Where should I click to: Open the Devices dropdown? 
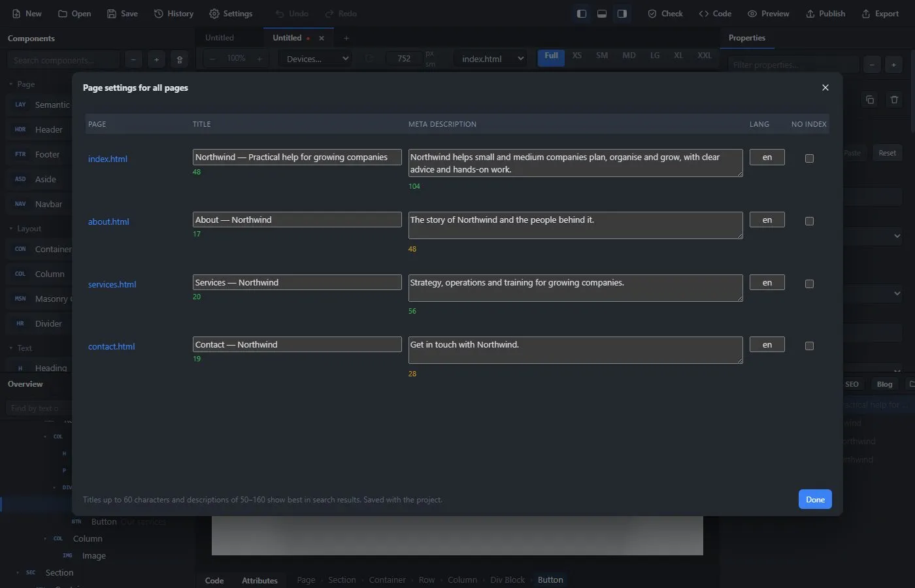(x=316, y=59)
